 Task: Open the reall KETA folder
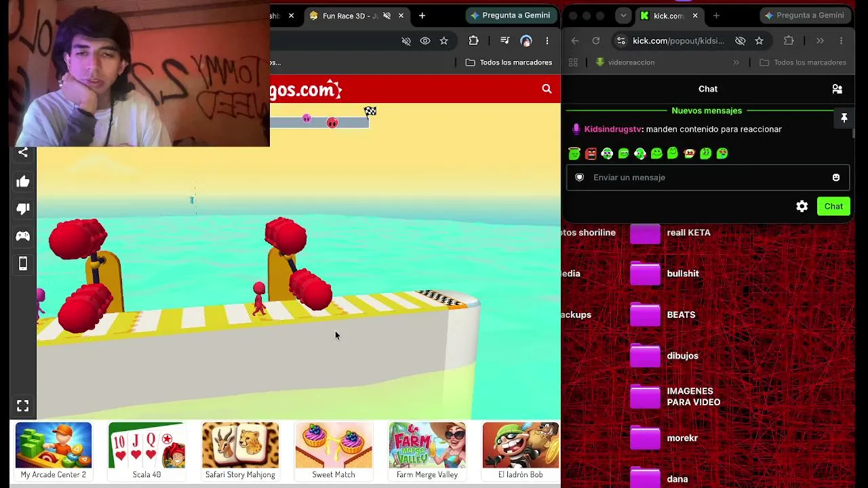(x=645, y=234)
